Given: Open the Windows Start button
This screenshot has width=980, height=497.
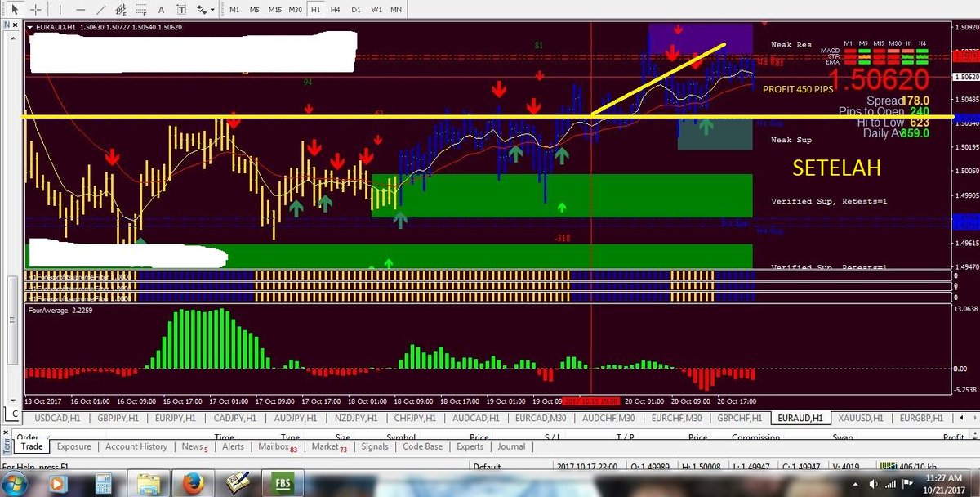Looking at the screenshot, I should click(x=16, y=484).
